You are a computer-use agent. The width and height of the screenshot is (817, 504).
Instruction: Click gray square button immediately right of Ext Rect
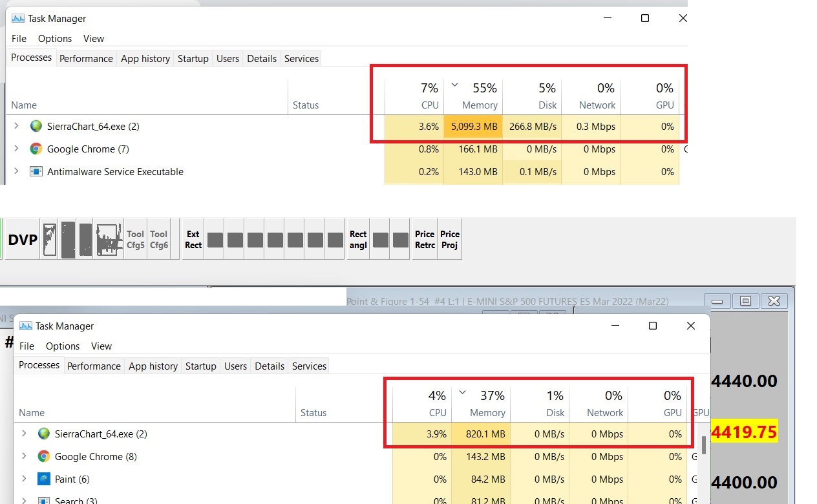215,240
